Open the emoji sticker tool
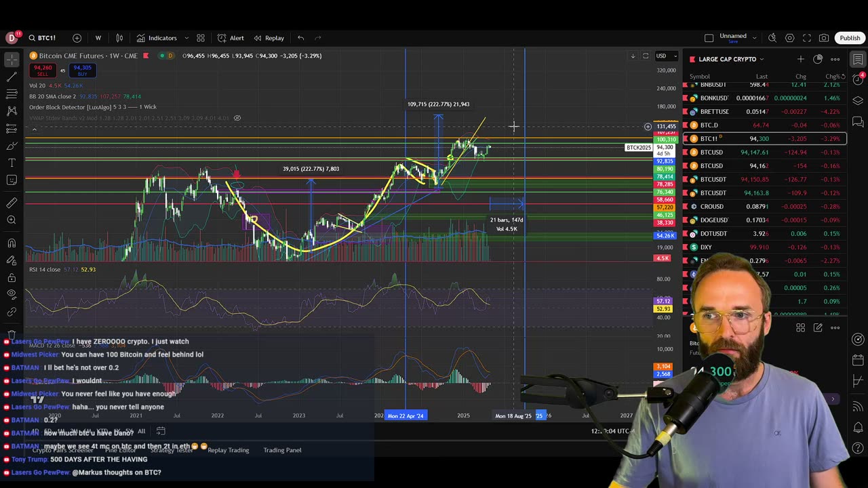This screenshot has height=488, width=868. [12, 180]
